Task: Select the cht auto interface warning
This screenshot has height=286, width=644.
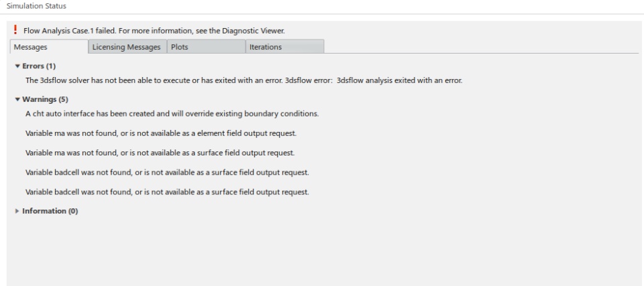Action: coord(172,113)
